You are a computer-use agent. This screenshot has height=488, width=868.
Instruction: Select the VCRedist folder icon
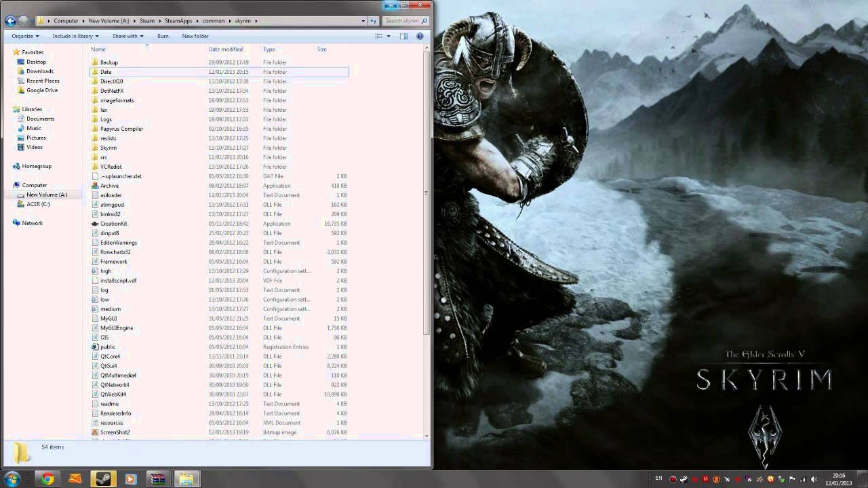click(x=95, y=167)
